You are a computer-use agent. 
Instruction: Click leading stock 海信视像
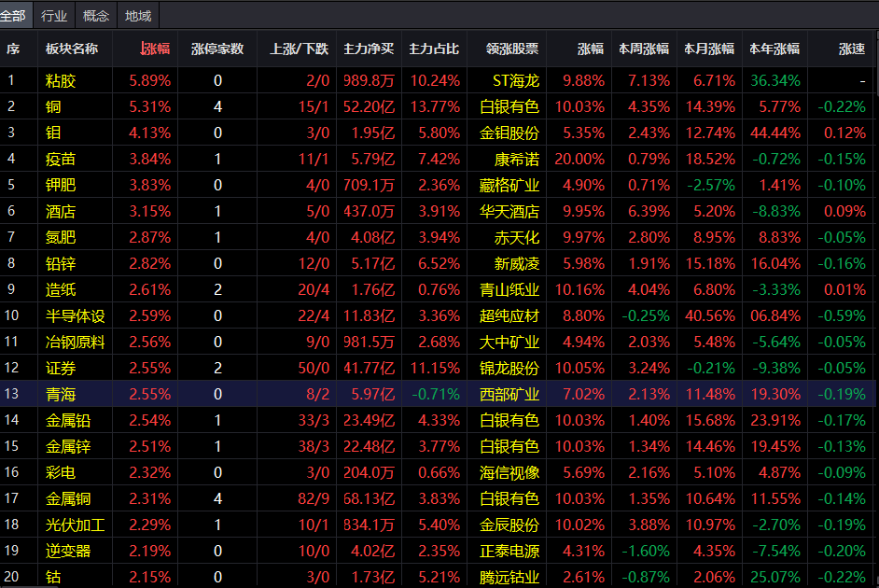pyautogui.click(x=509, y=472)
